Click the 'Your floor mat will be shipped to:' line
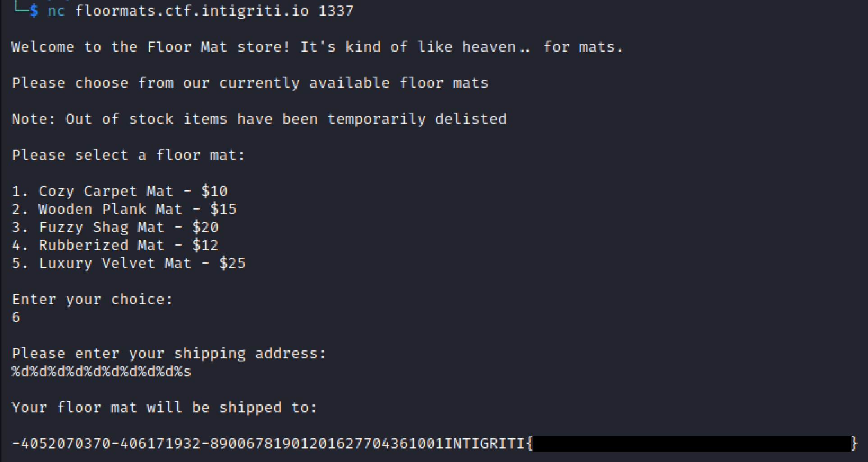The height and width of the screenshot is (462, 868). pyautogui.click(x=165, y=407)
